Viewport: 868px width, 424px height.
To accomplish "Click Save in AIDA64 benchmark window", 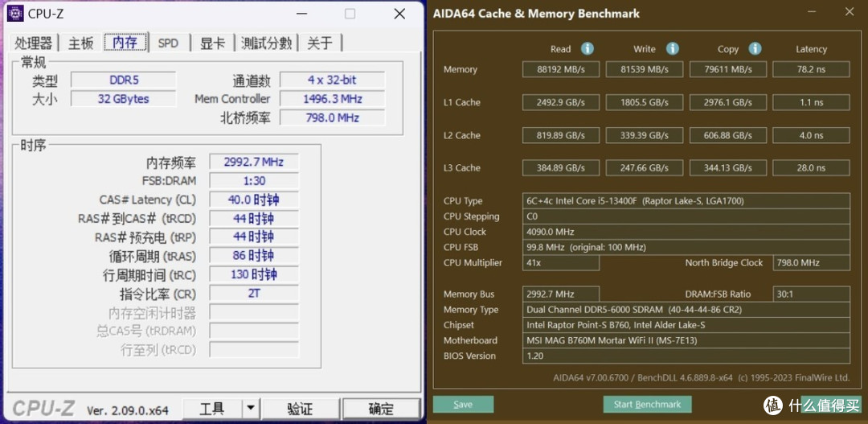I will (x=463, y=405).
